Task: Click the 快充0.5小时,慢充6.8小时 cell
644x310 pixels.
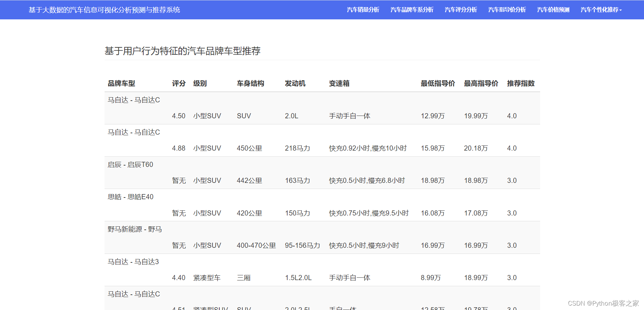Action: click(x=367, y=180)
